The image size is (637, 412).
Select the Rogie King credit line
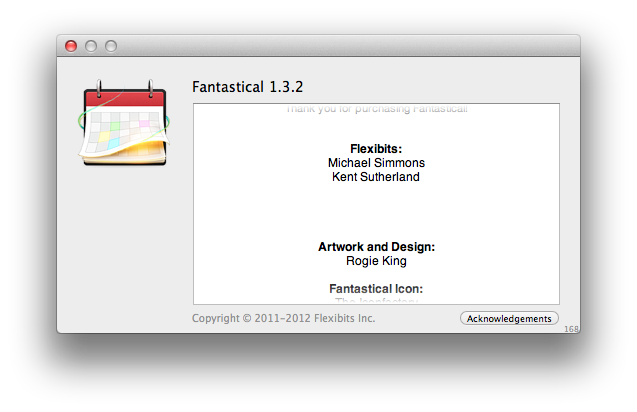[x=376, y=260]
